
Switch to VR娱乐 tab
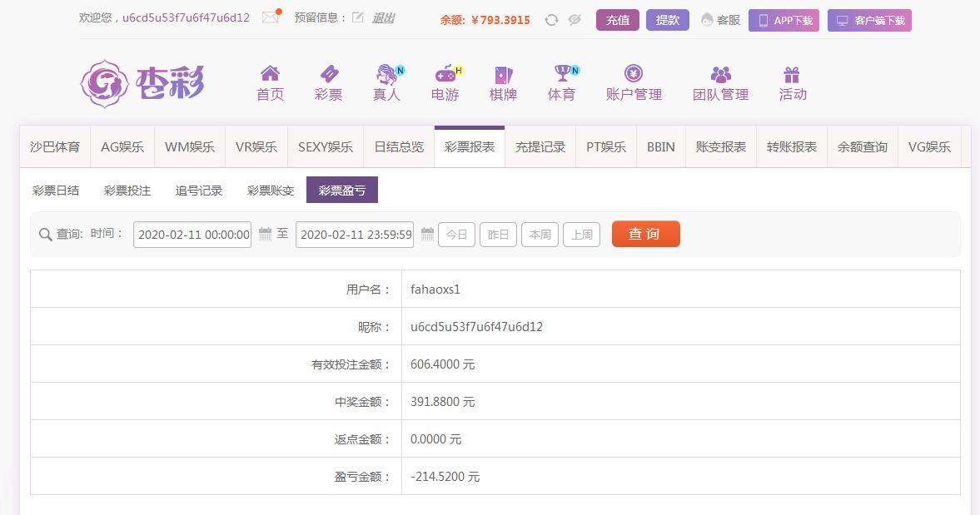(256, 146)
